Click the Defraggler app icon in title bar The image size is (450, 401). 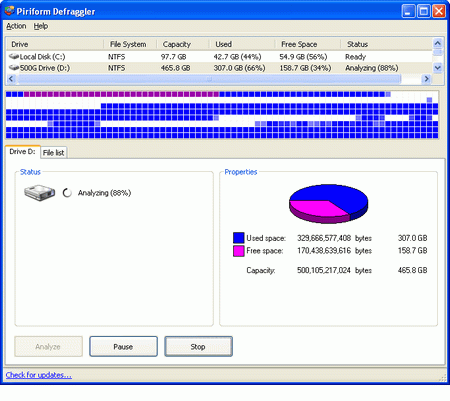click(x=9, y=11)
